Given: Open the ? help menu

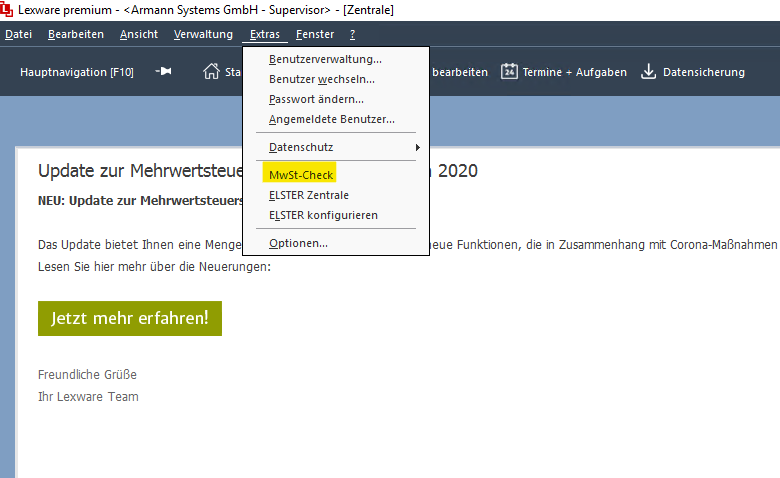Looking at the screenshot, I should [352, 34].
